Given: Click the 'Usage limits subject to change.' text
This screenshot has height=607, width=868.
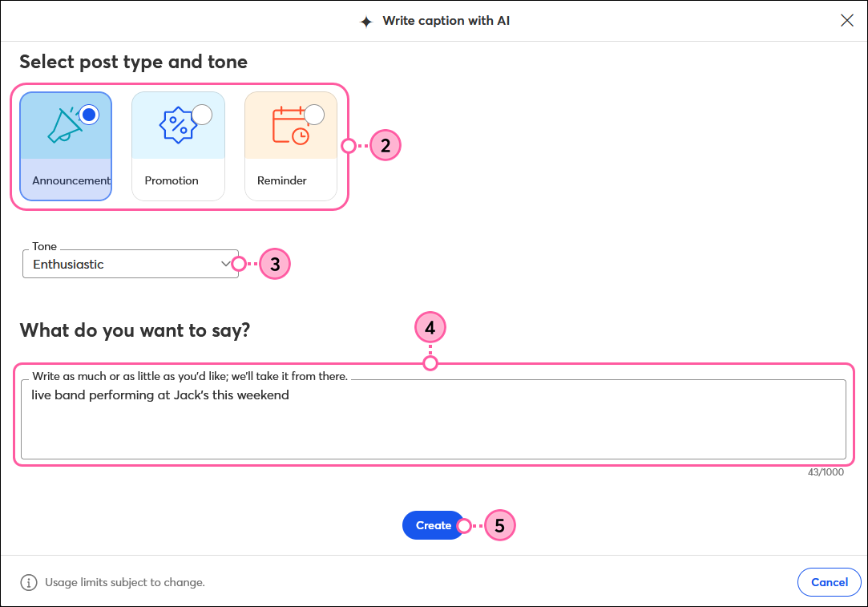Looking at the screenshot, I should click(x=125, y=583).
